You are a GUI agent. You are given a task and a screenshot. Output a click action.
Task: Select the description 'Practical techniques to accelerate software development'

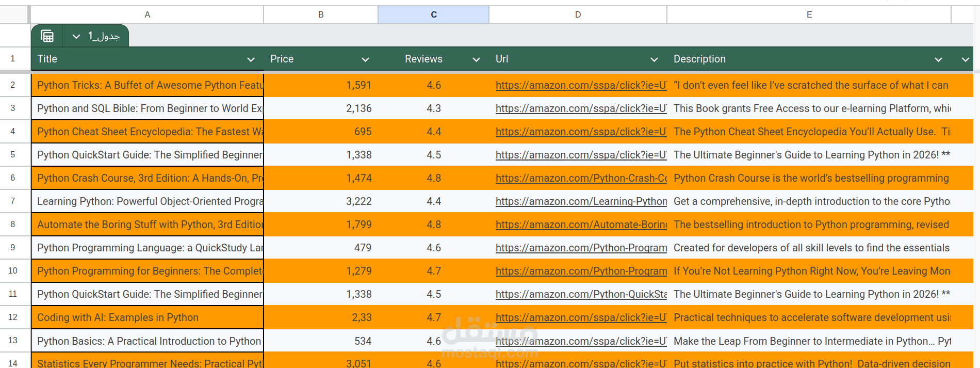pyautogui.click(x=809, y=317)
